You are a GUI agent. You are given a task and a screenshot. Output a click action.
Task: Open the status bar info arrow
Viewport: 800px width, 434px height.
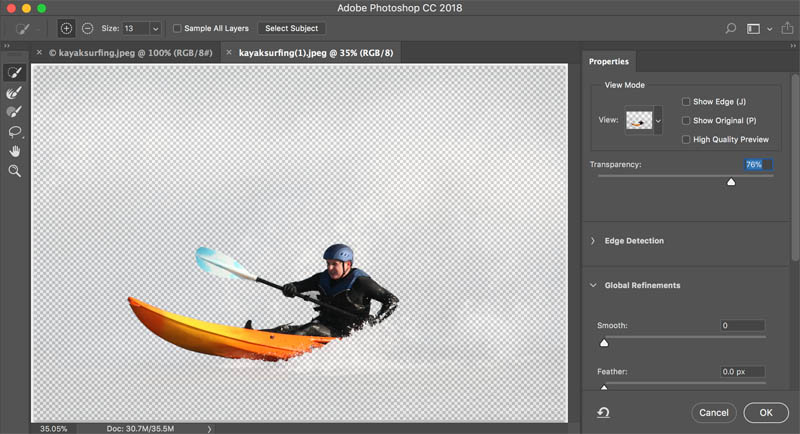(x=209, y=429)
